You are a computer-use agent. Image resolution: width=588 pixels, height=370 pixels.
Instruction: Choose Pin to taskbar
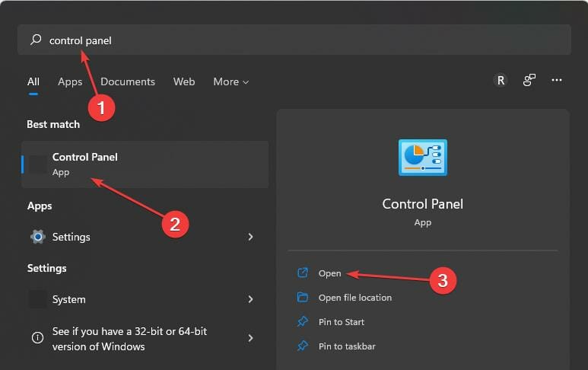[x=347, y=346]
